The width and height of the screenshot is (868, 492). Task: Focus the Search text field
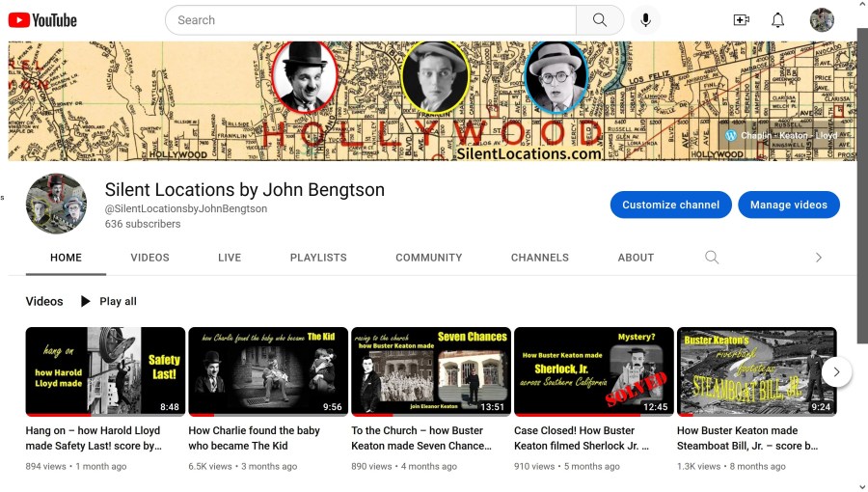coord(370,20)
